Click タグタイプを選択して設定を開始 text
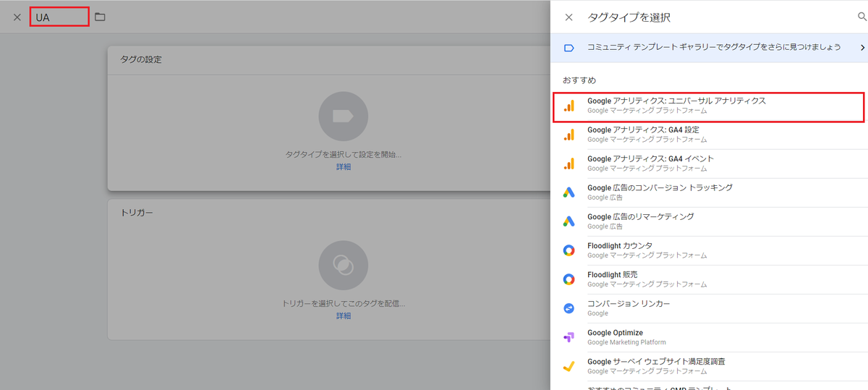Image resolution: width=868 pixels, height=390 pixels. [344, 155]
